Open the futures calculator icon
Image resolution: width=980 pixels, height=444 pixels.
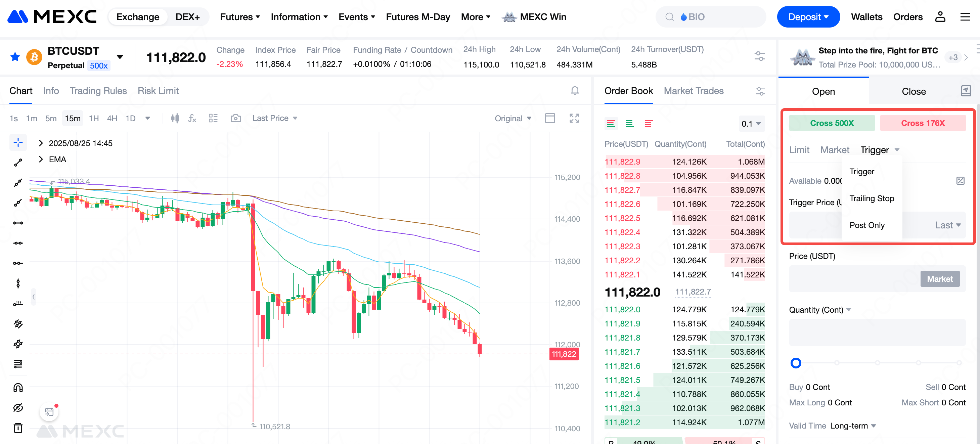(960, 181)
